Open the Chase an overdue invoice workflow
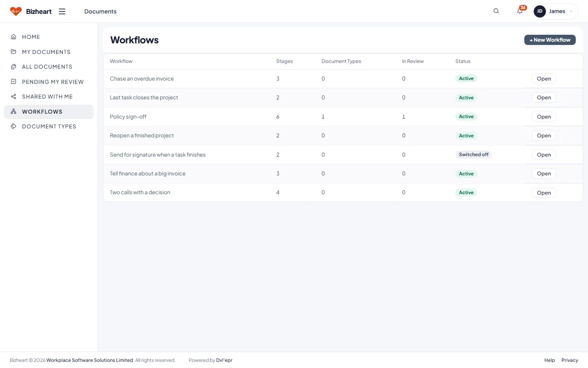 [x=543, y=79]
